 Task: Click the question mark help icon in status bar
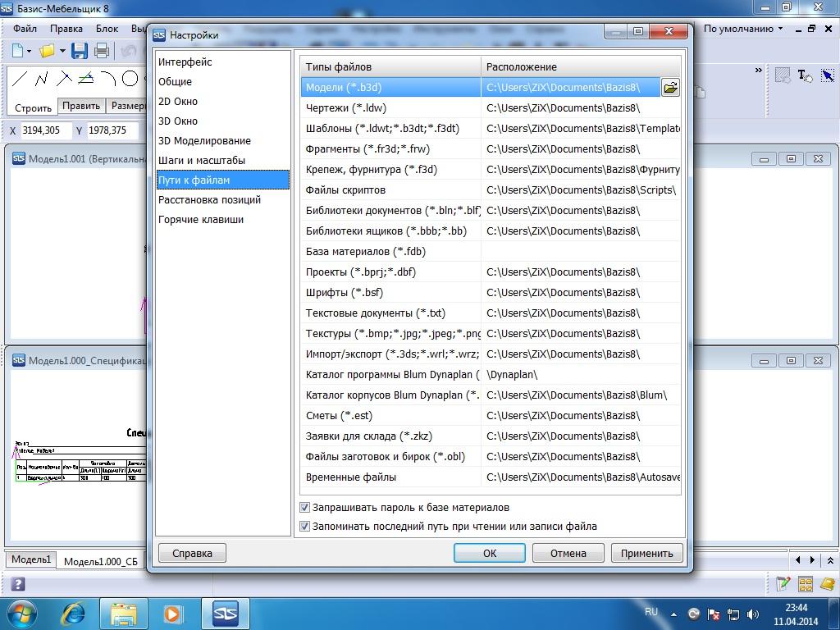pyautogui.click(x=18, y=584)
